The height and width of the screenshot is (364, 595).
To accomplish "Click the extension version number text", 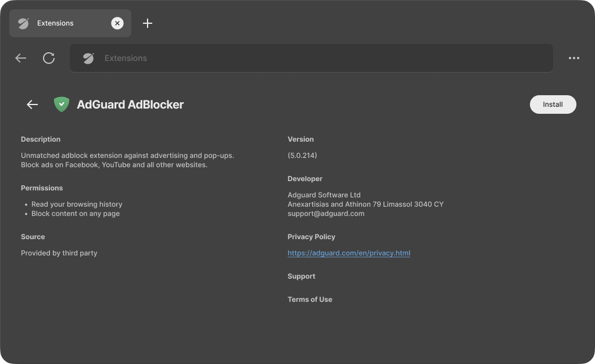I will point(302,155).
